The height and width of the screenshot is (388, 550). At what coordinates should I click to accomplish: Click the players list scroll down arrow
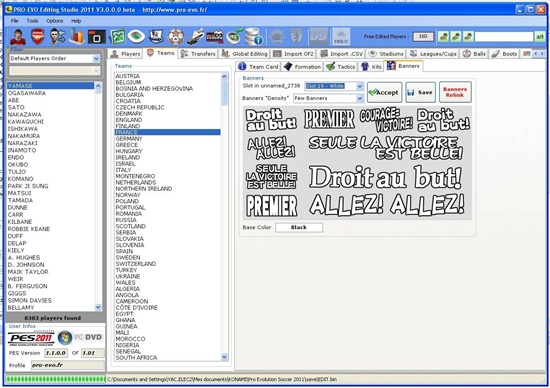point(98,307)
